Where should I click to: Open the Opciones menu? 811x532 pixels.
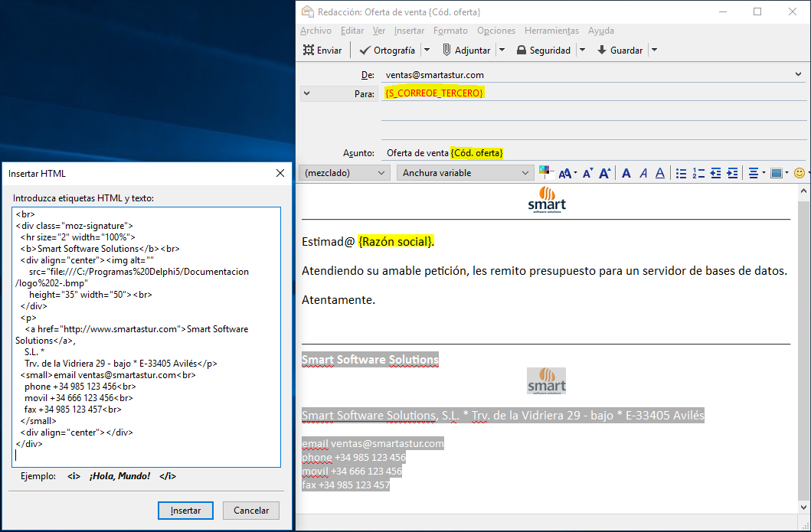click(496, 31)
